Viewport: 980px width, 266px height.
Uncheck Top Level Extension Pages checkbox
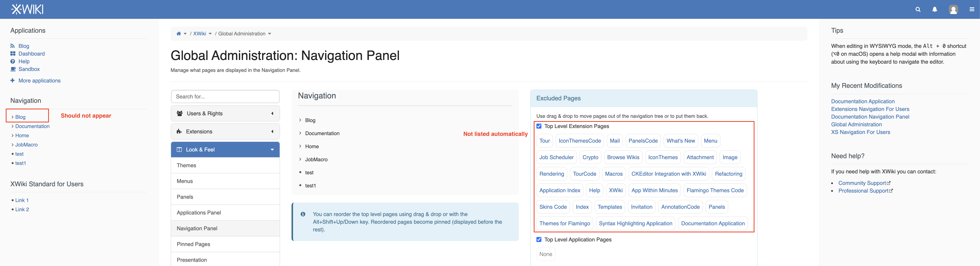coord(539,126)
